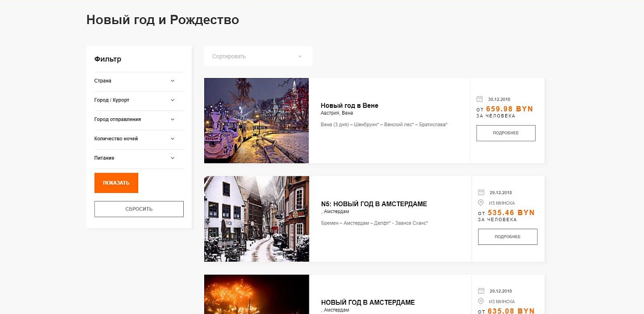644x314 pixels.
Task: Click calendar icon beside 30.12.2018 date
Action: (479, 99)
